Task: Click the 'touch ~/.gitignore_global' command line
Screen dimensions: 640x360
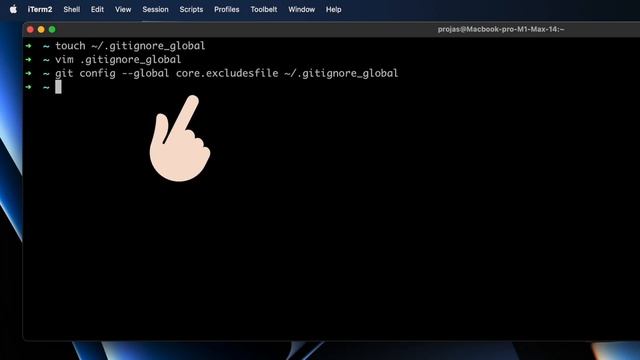Action: point(130,46)
